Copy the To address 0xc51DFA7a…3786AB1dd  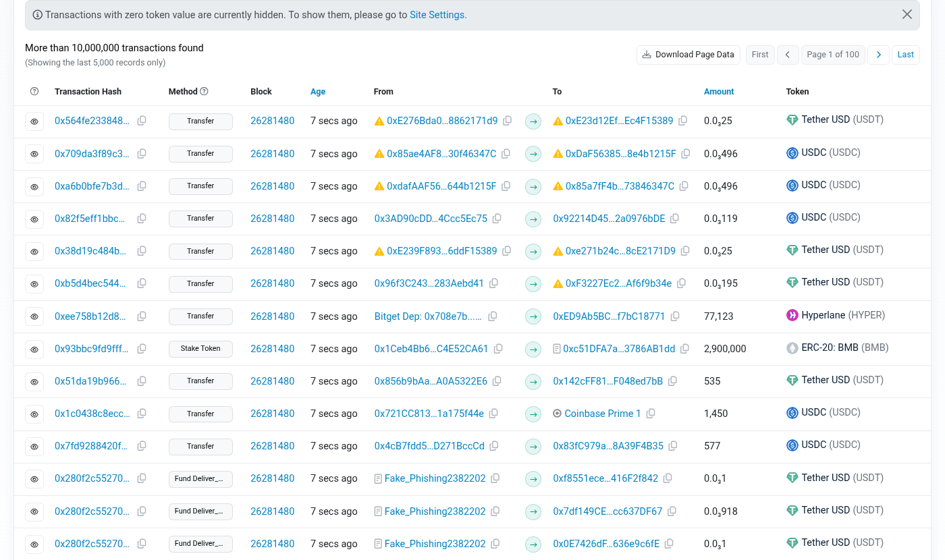[x=685, y=349]
